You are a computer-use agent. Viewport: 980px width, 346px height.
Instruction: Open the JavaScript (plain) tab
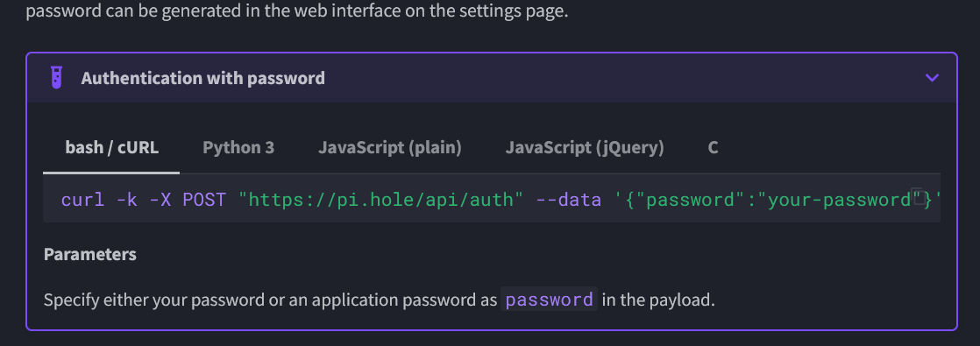(x=389, y=147)
